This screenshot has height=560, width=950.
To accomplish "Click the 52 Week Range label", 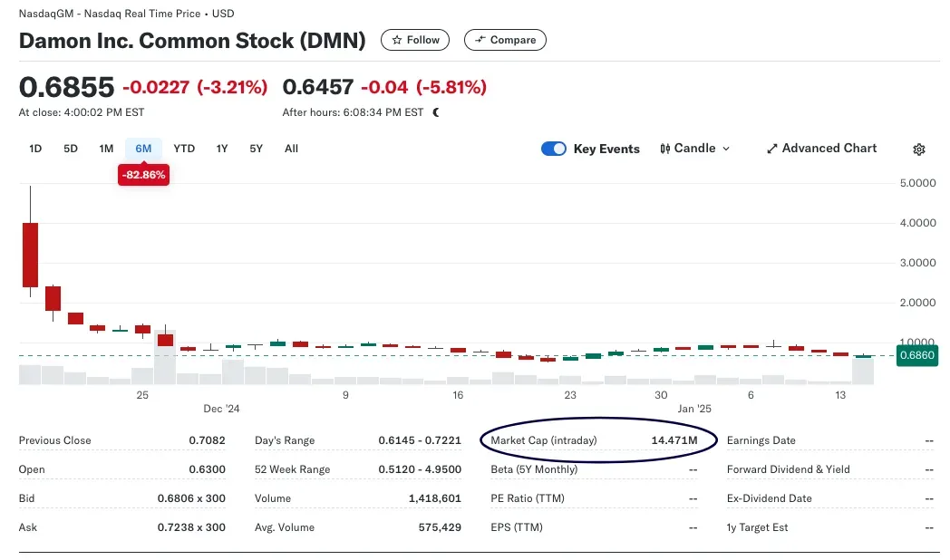I will [293, 469].
